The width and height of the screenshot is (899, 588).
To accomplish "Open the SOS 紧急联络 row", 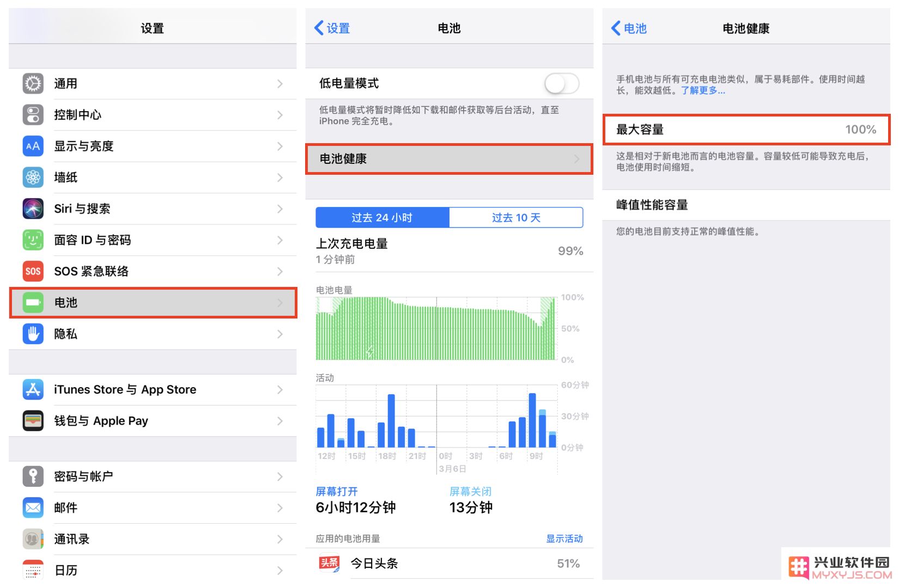I will [153, 271].
